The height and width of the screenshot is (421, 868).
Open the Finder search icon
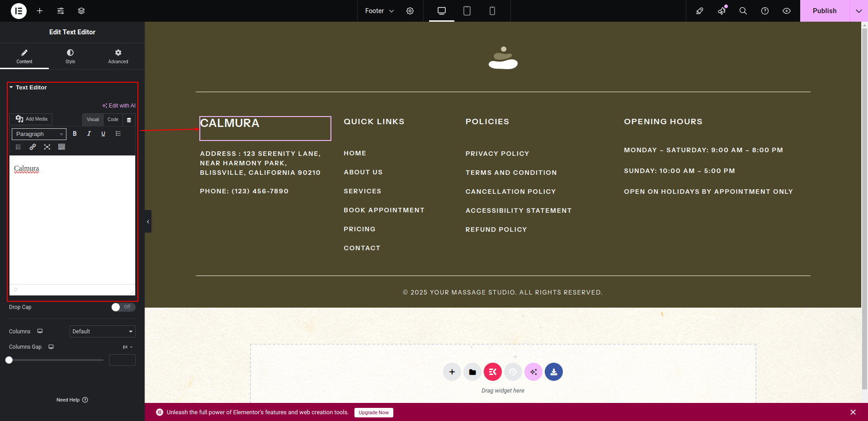(x=743, y=11)
